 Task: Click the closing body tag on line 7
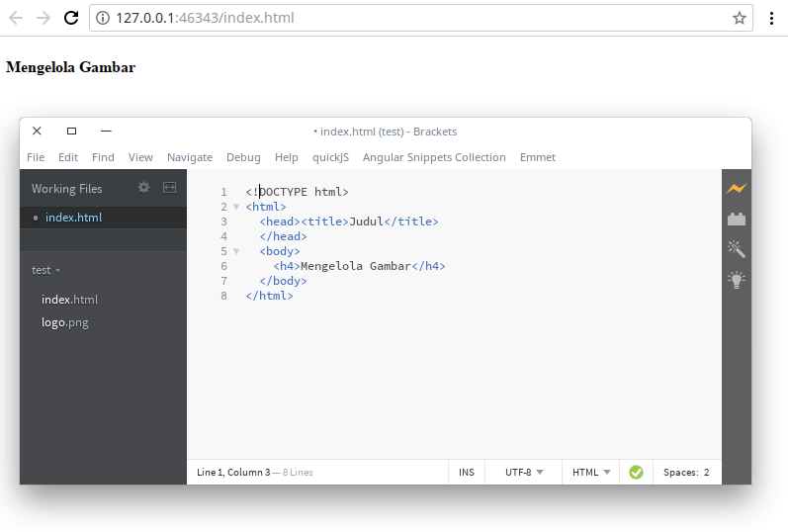283,281
